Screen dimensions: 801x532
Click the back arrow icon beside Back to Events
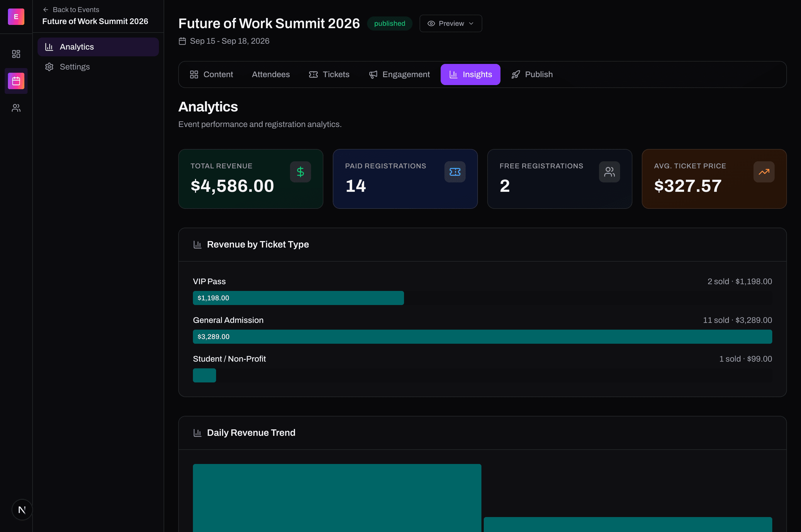pos(46,9)
